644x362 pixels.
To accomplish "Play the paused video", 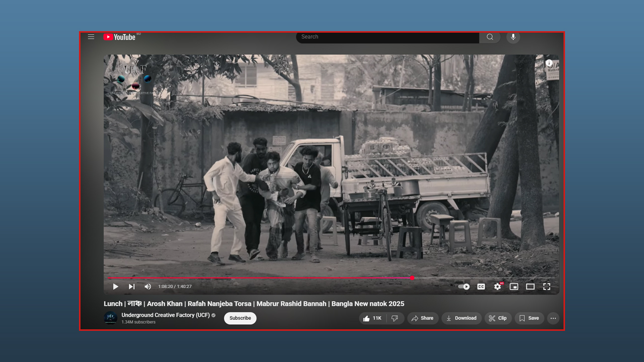I will [x=116, y=287].
